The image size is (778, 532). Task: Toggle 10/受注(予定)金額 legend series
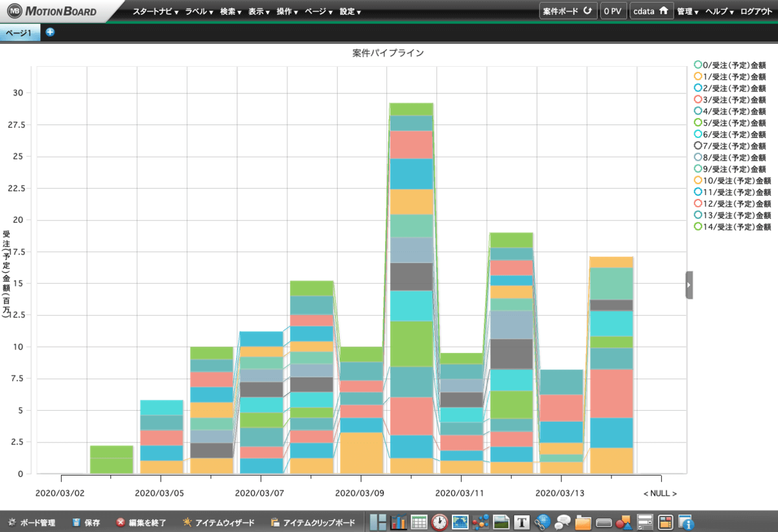pos(732,180)
